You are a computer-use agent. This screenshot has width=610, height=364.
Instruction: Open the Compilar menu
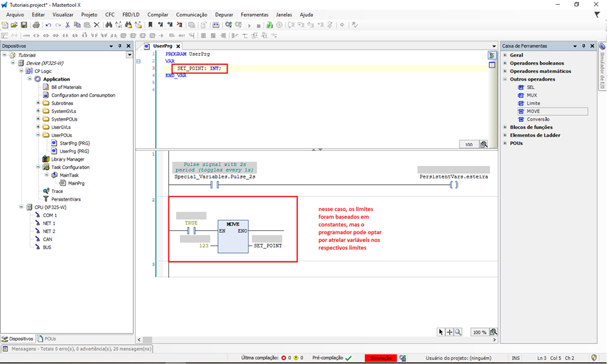pyautogui.click(x=157, y=14)
